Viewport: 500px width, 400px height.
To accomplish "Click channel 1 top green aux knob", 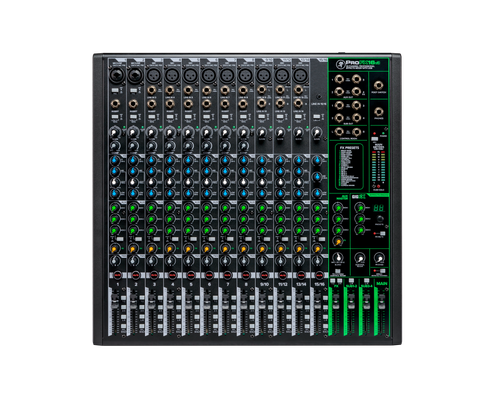I will (115, 208).
